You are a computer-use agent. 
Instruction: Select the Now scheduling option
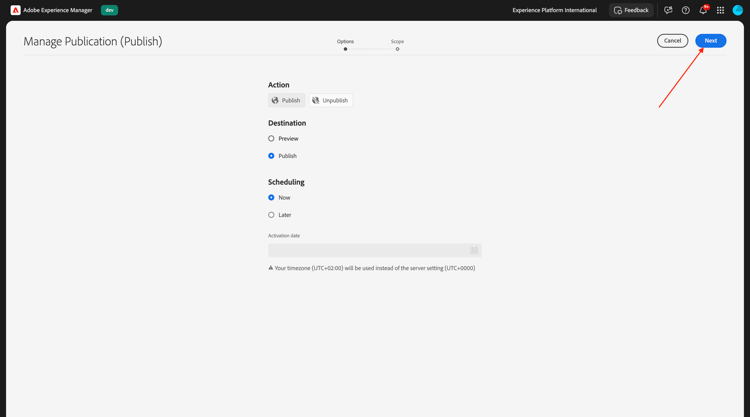point(271,198)
